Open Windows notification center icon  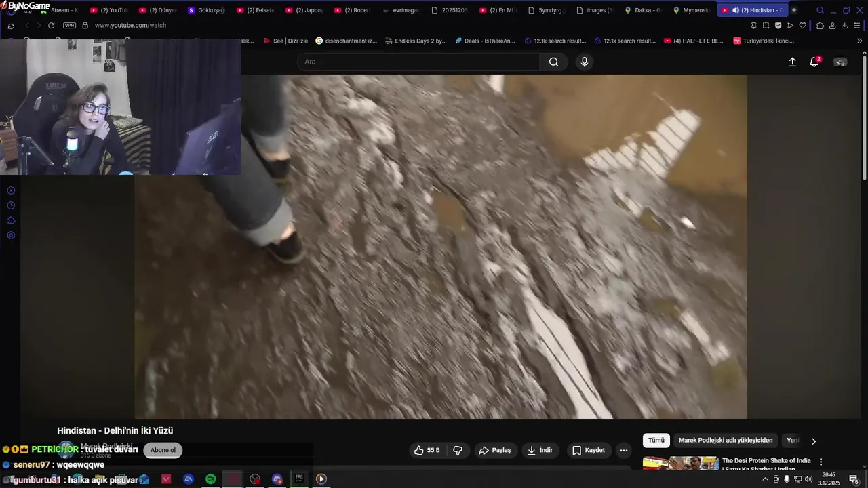tap(854, 479)
